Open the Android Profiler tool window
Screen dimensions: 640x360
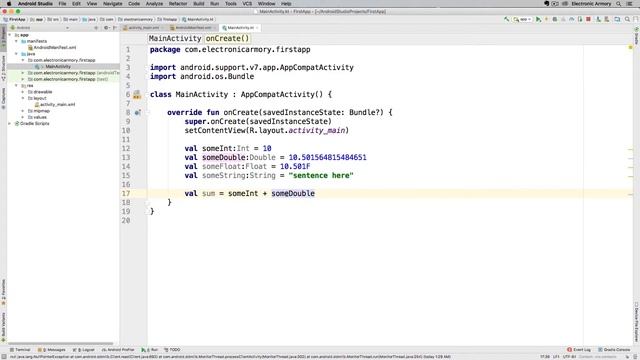(x=118, y=350)
